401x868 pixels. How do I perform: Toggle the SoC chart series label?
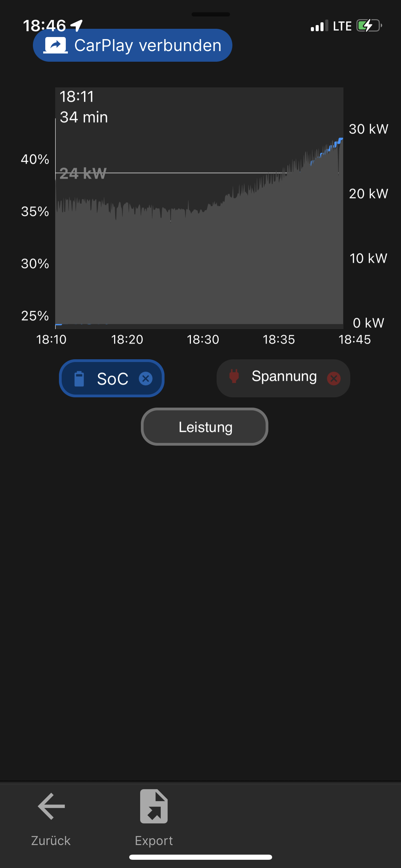112,379
